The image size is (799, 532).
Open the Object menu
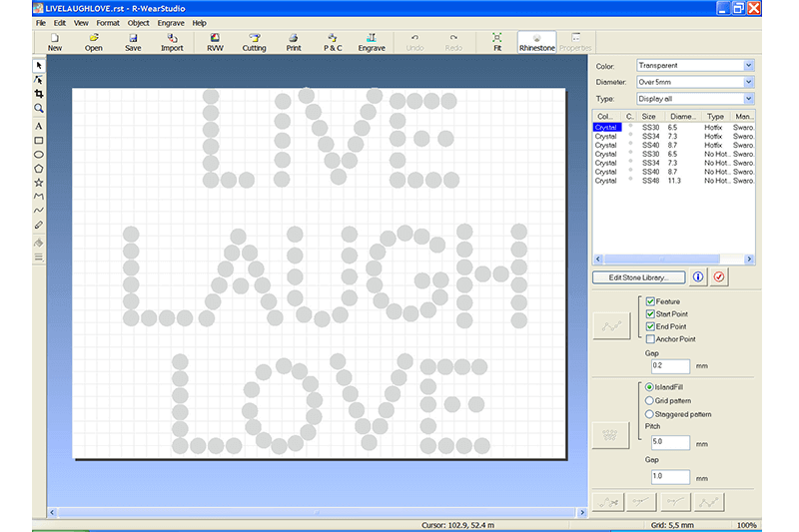[x=139, y=22]
